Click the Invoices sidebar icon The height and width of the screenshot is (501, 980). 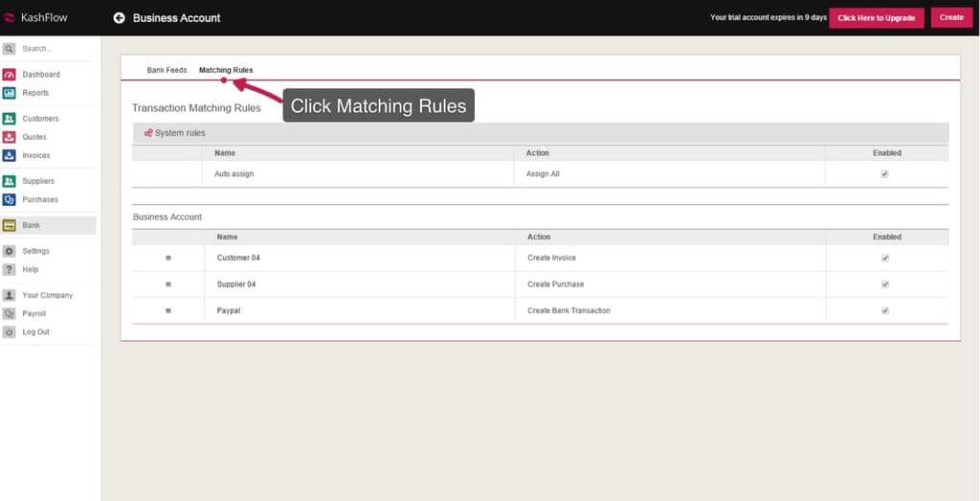click(x=10, y=155)
